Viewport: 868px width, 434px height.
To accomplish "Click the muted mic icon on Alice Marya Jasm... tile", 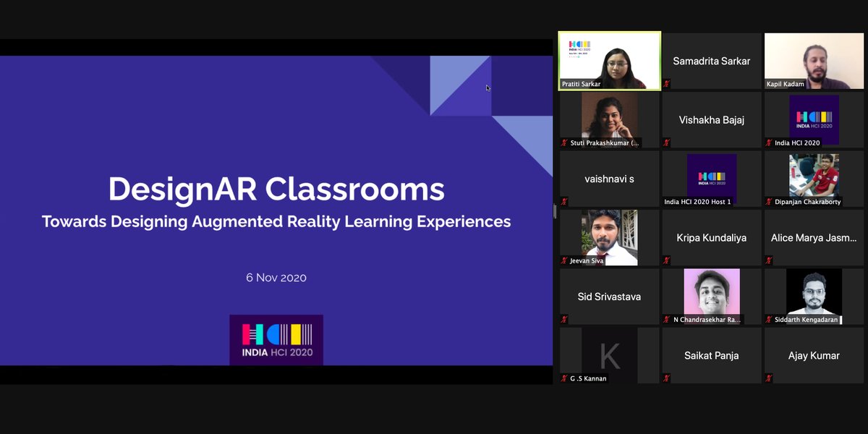I will pyautogui.click(x=769, y=260).
